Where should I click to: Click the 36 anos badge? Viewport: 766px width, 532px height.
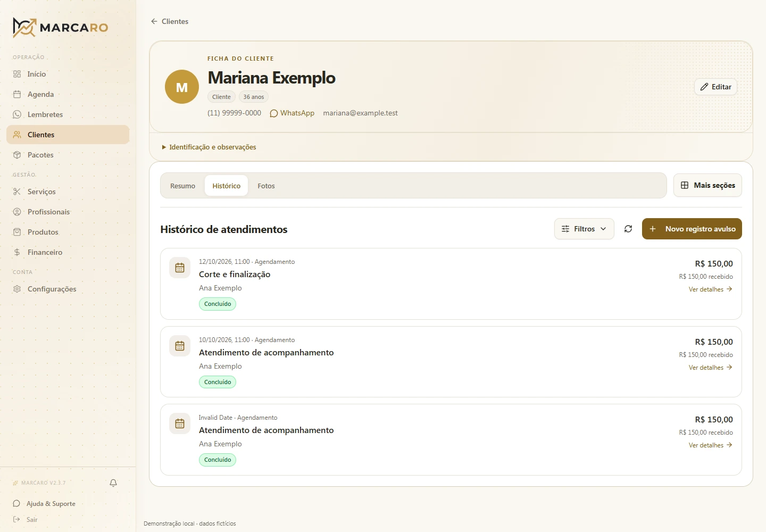click(x=254, y=97)
